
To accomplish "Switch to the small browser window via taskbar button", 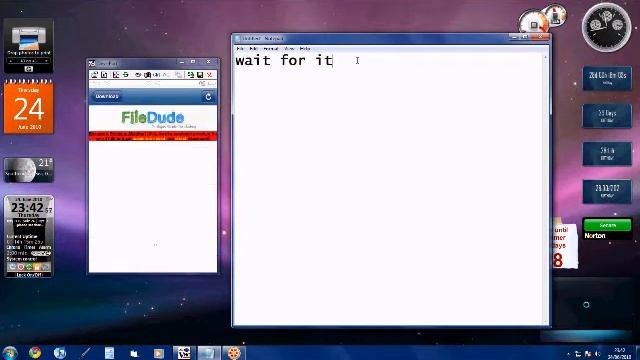I will tap(184, 353).
